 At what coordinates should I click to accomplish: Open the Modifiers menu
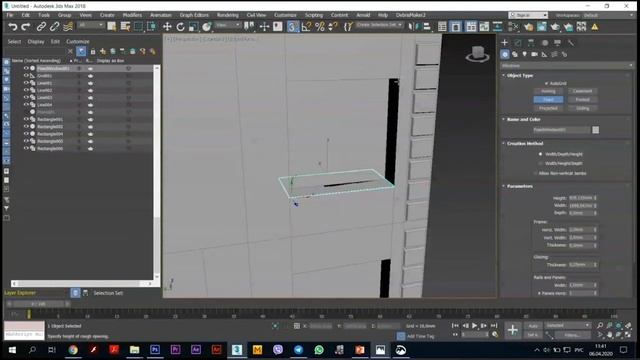[132, 15]
